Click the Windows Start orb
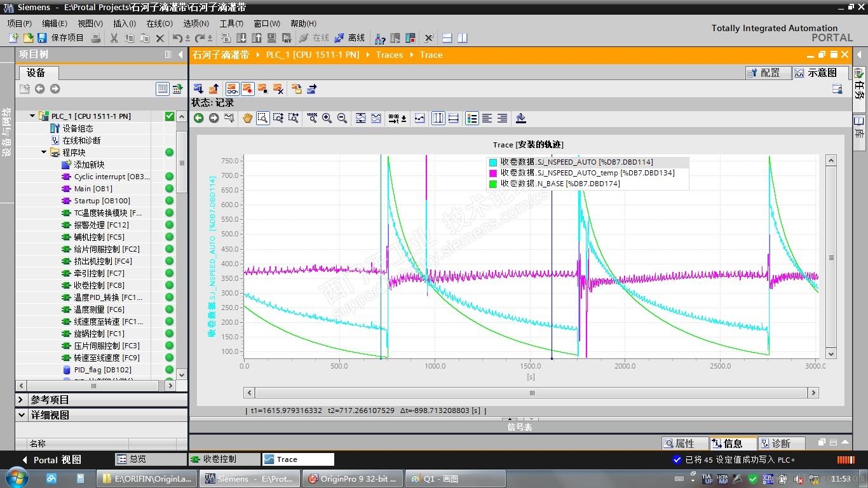This screenshot has height=488, width=868. [16, 477]
